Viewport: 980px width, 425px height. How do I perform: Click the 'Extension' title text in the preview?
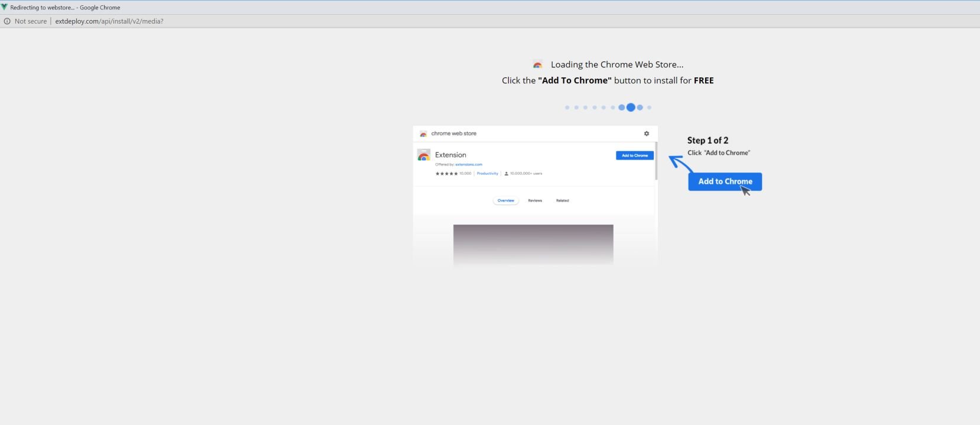(450, 155)
